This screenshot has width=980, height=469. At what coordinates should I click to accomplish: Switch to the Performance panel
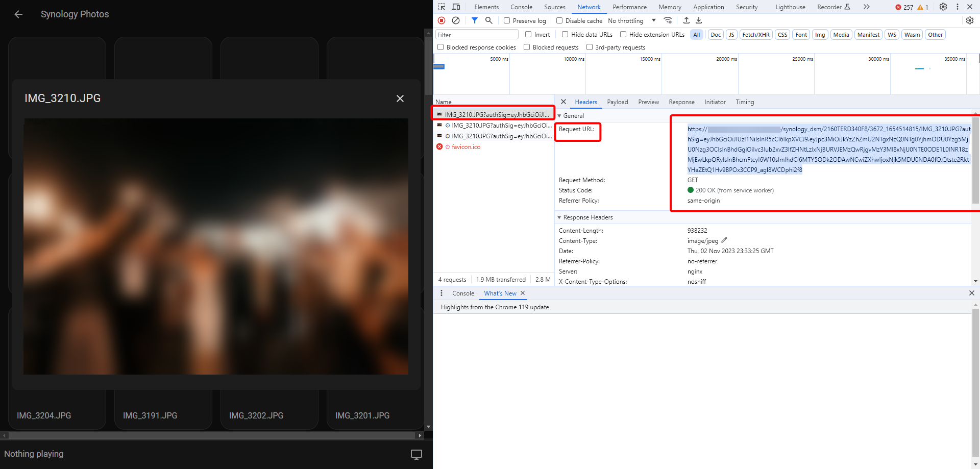(629, 7)
